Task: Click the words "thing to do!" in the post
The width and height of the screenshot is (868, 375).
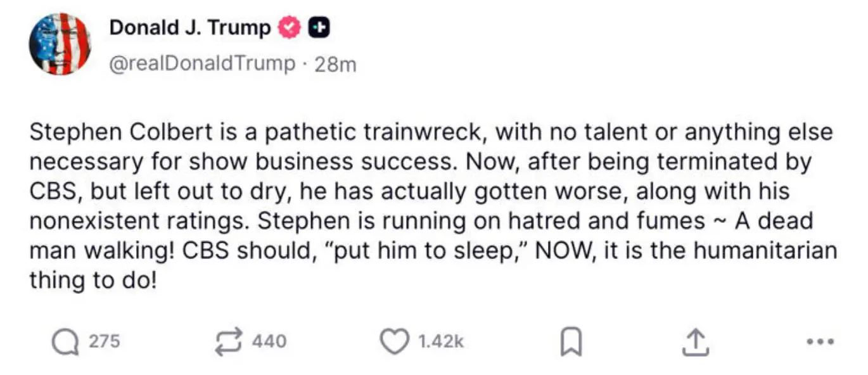Action: pyautogui.click(x=92, y=281)
